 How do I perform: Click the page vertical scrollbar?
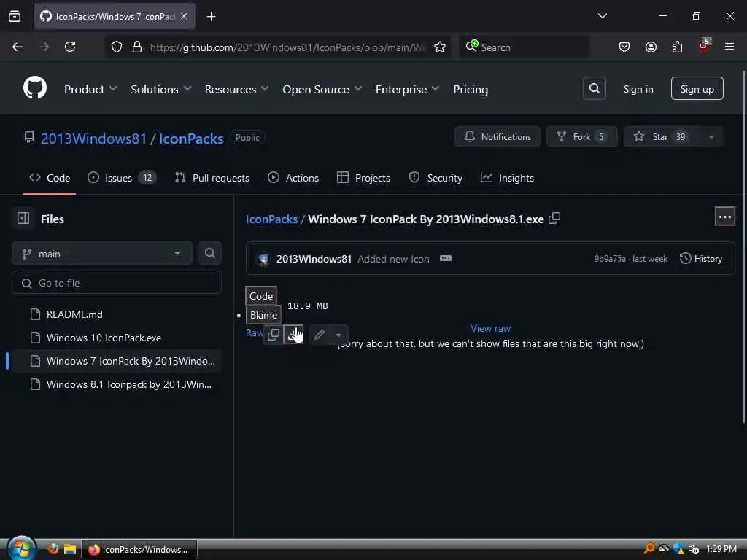pos(743,246)
